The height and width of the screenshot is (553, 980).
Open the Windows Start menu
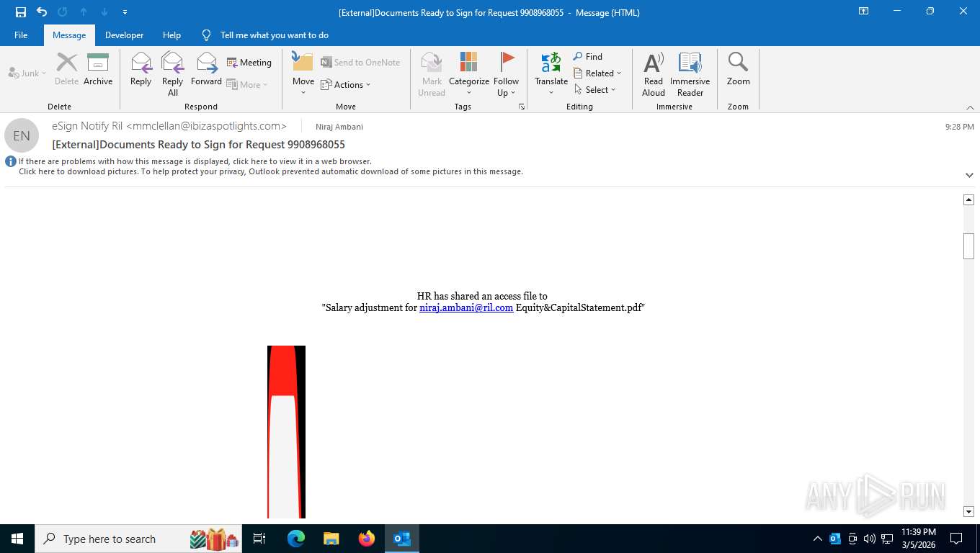(x=17, y=539)
